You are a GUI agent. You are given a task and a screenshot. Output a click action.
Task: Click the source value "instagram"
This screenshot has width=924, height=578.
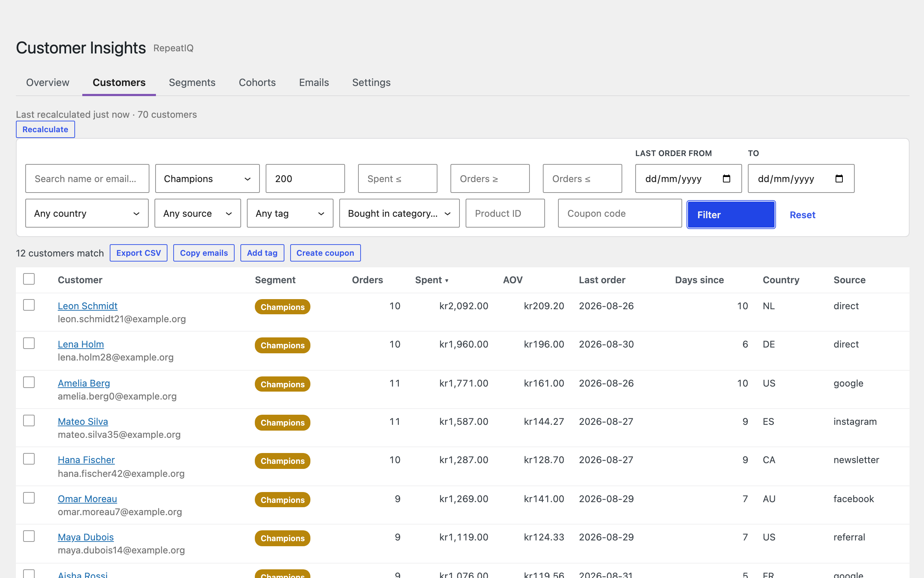tap(855, 421)
